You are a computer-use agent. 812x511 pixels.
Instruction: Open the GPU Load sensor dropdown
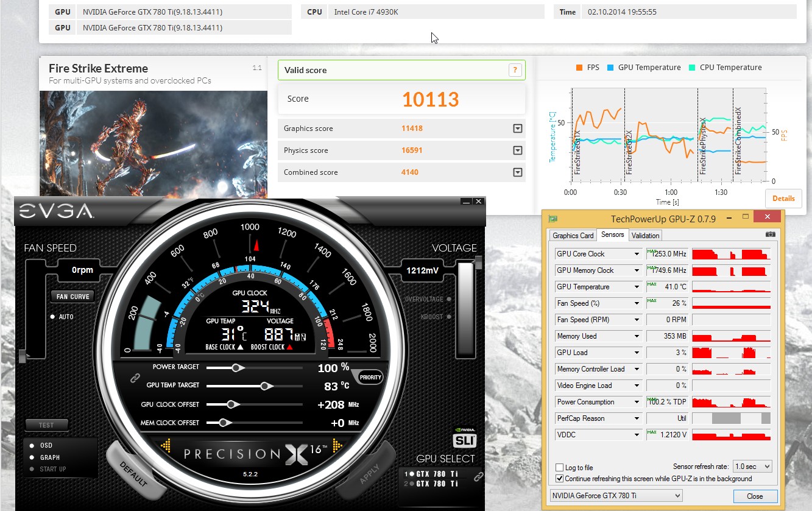tap(637, 353)
